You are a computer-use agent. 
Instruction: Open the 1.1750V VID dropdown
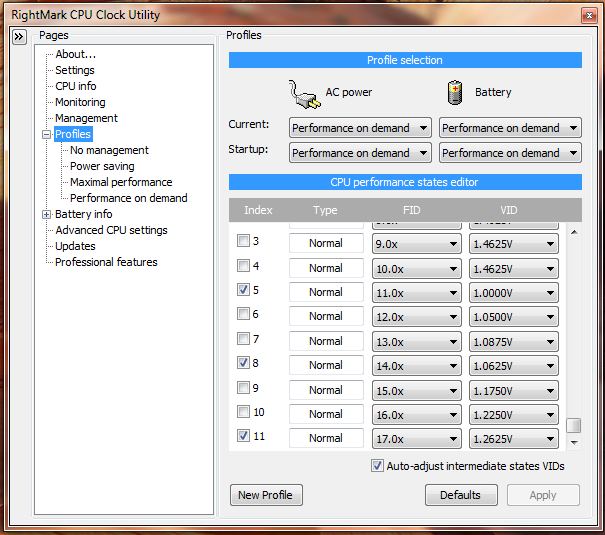pos(514,391)
